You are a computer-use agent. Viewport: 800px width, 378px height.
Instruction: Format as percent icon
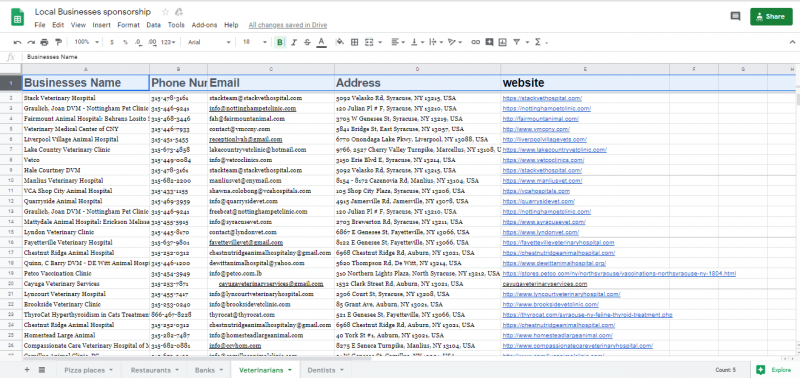(x=125, y=42)
